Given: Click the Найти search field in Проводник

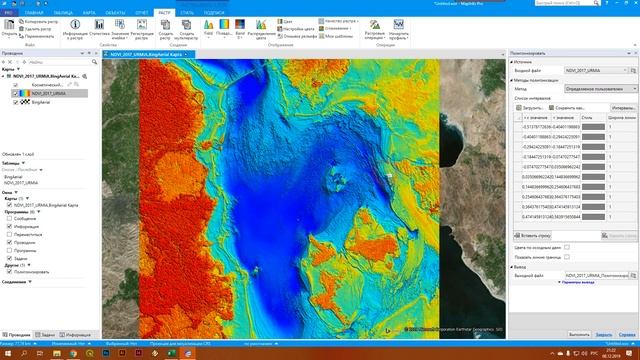Looking at the screenshot, I should (60, 62).
